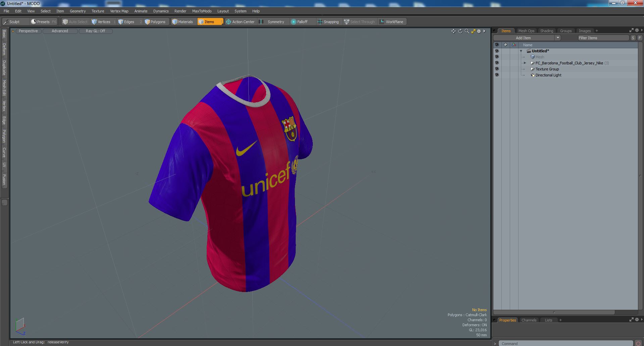Expand the Items panel with arrows icon
Viewport: 644px width, 346px height.
click(x=631, y=30)
